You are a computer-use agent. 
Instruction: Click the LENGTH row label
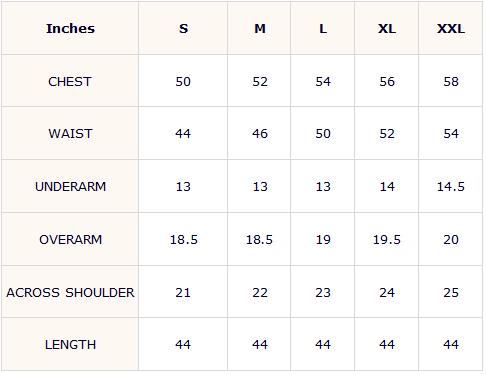pos(70,345)
